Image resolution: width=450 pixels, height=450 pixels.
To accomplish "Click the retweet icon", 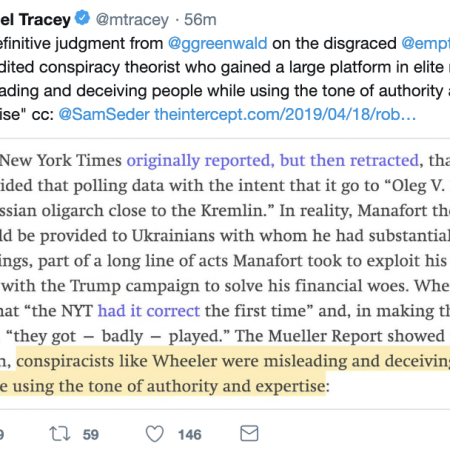I will tap(60, 434).
